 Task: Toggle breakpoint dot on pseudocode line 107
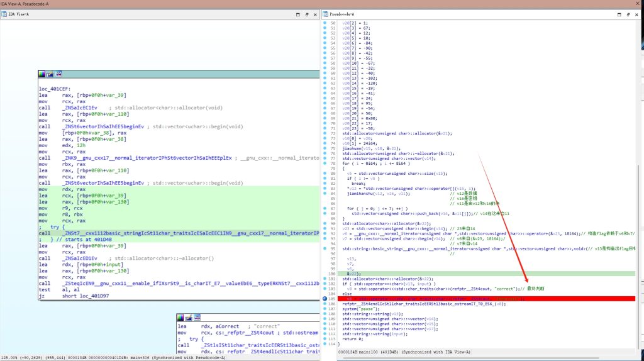[x=325, y=308]
